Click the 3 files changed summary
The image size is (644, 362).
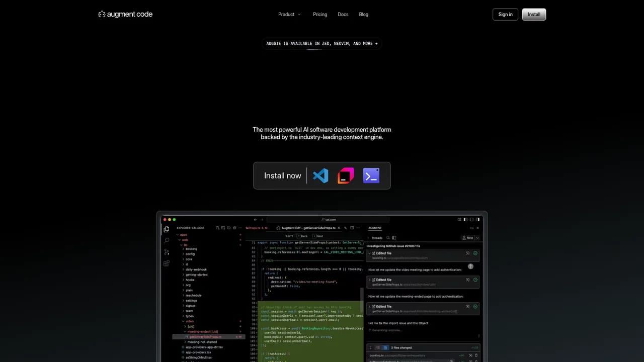point(401,347)
